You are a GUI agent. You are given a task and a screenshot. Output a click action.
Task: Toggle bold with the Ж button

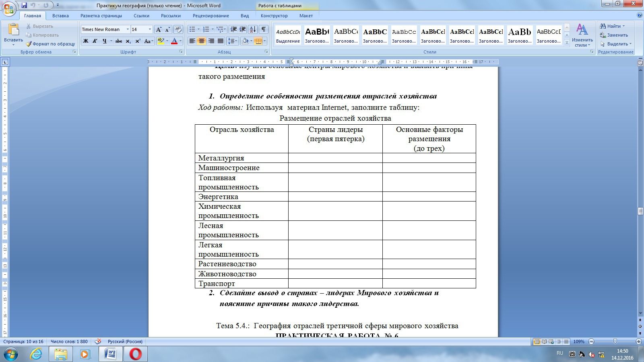point(85,41)
